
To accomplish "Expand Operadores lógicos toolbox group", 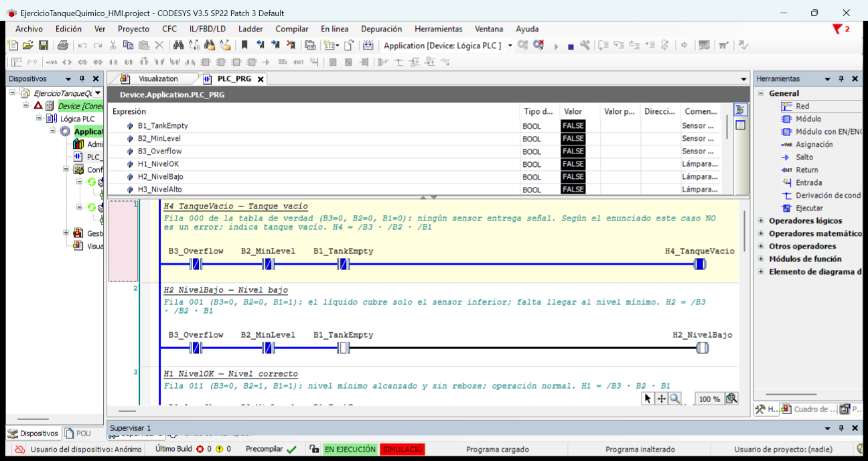I will (761, 220).
